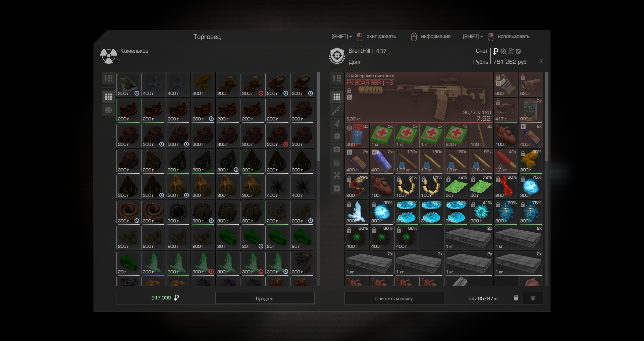
Task: Select trader's dark stone 300 г ending the green crystal row
Action: [302, 263]
